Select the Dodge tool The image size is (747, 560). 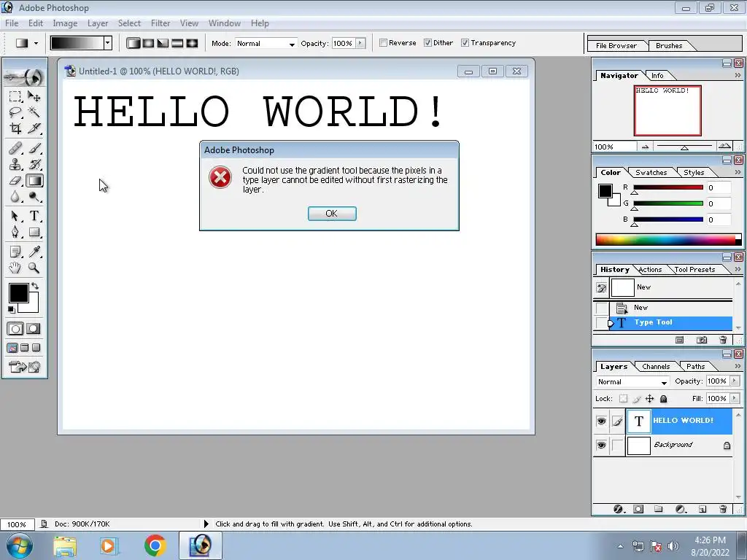tap(34, 197)
